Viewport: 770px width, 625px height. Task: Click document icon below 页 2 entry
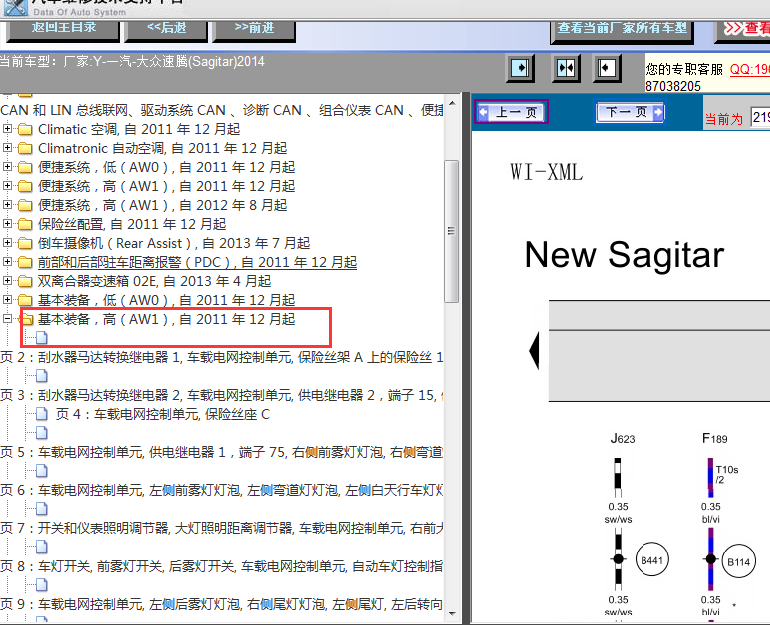pyautogui.click(x=42, y=376)
